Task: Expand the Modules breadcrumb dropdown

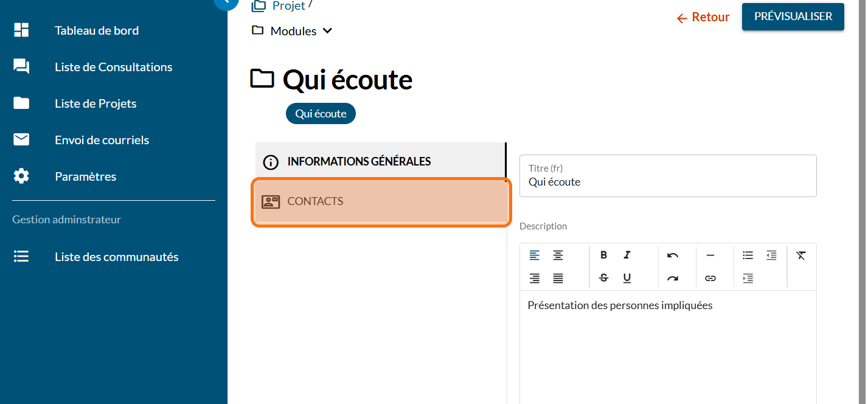Action: [x=327, y=31]
